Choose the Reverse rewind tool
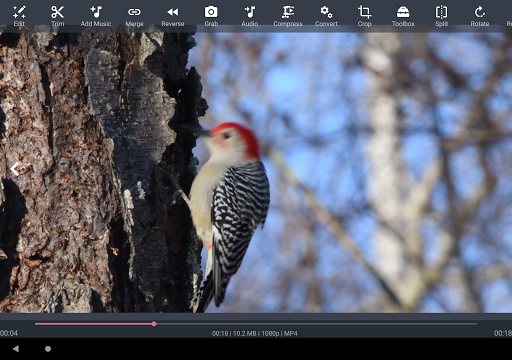Viewport: 512px width, 360px height. (x=173, y=16)
